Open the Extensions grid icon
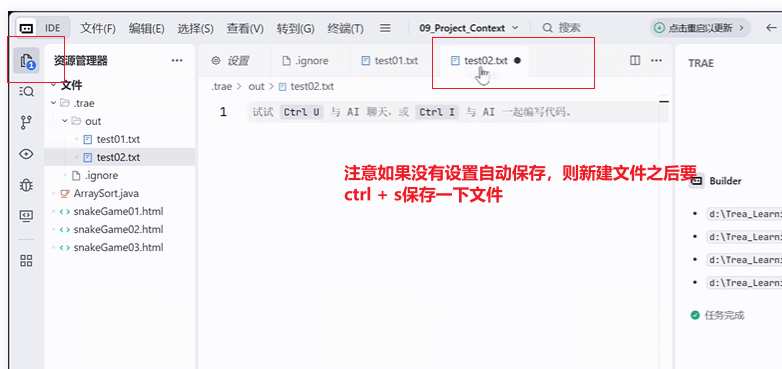782x369 pixels. pyautogui.click(x=26, y=260)
